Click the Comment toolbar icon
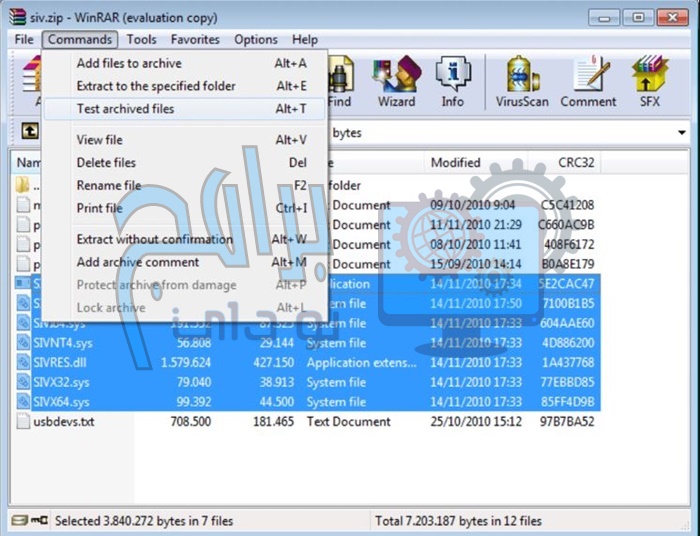 (588, 81)
